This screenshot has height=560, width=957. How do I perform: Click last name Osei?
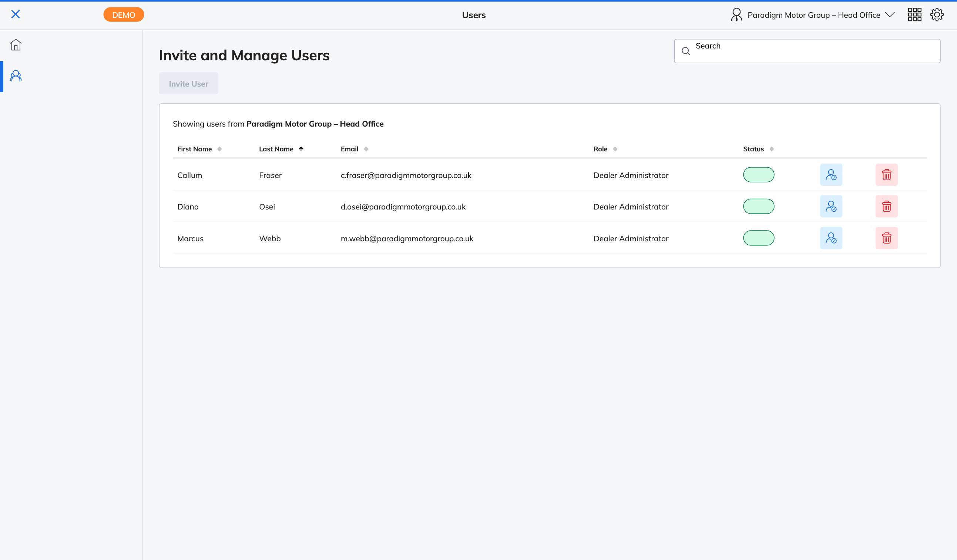266,207
